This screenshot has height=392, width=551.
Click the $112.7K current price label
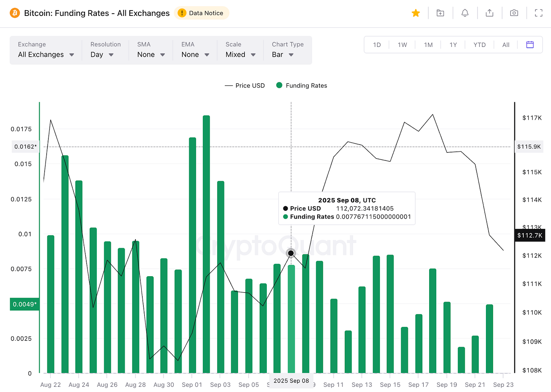[530, 235]
